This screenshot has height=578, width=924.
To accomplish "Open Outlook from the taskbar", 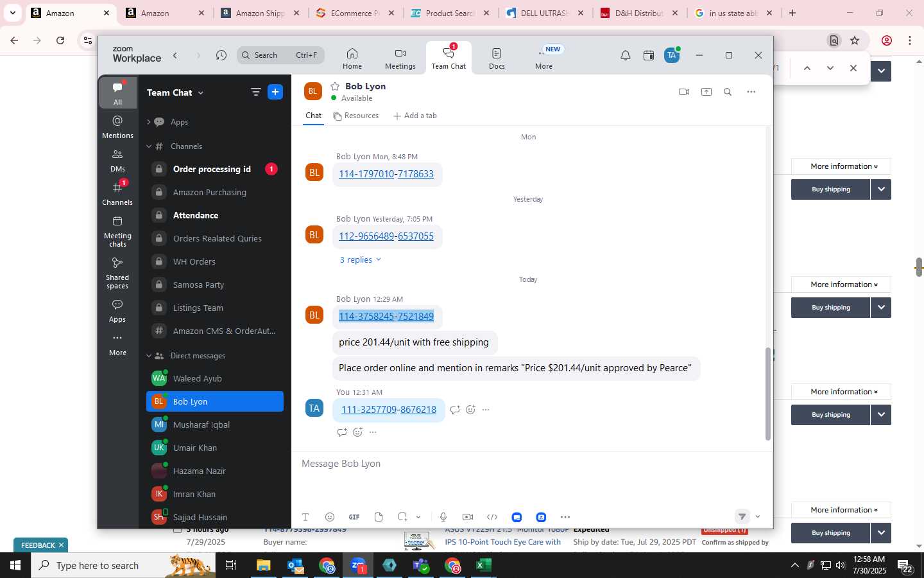I will pyautogui.click(x=295, y=565).
